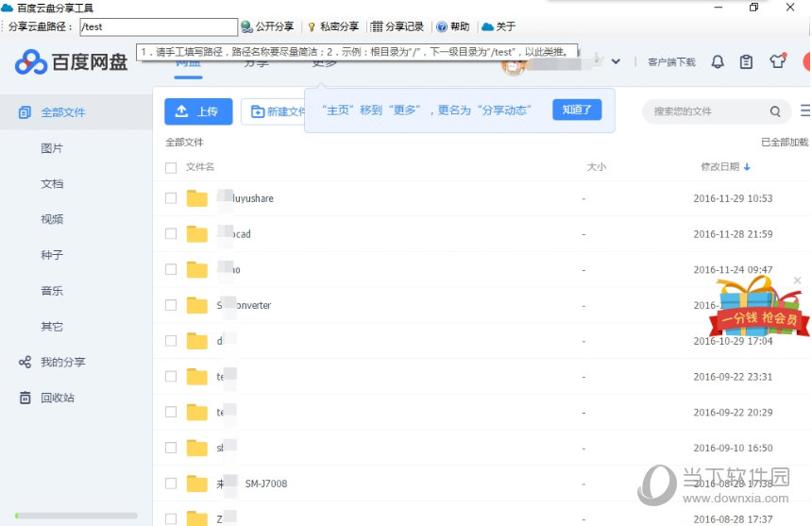812x526 pixels.
Task: Check the checkbox for folder dated 2016-10-29 17:04
Action: pos(171,341)
